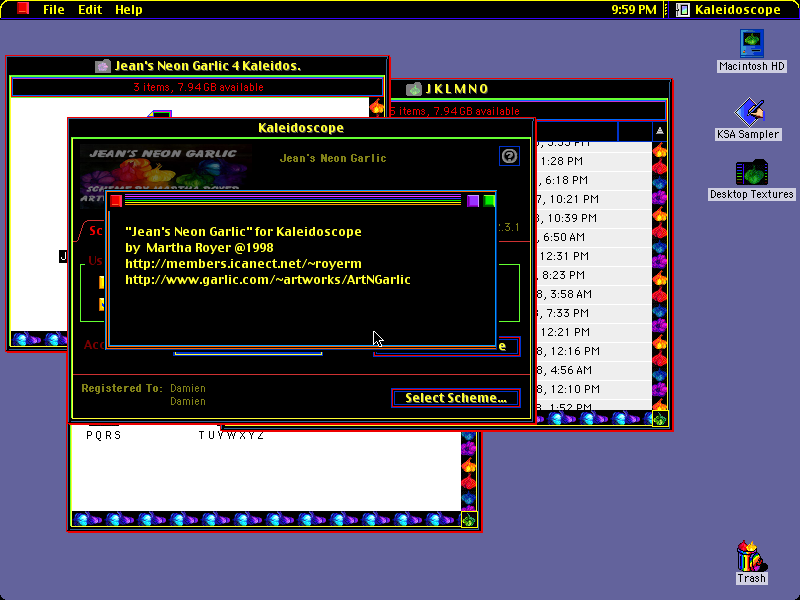This screenshot has height=600, width=800.
Task: Click the JKLMNO window title bar
Action: pos(531,89)
